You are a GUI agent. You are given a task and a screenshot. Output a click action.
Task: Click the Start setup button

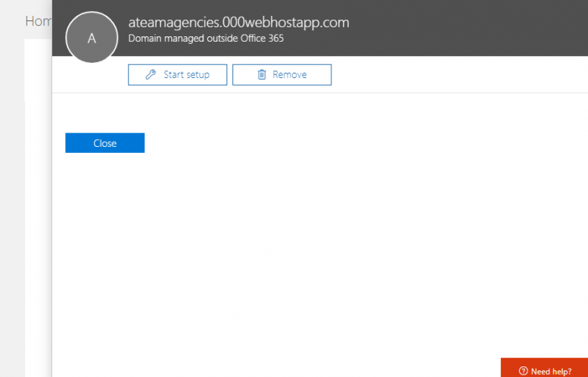177,75
